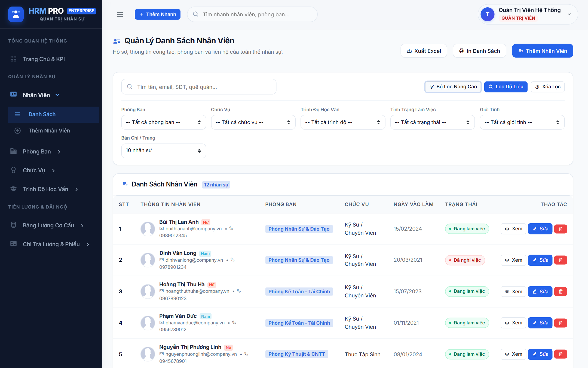The image size is (588, 368).
Task: Click the Thêm Nhanh button
Action: (158, 14)
